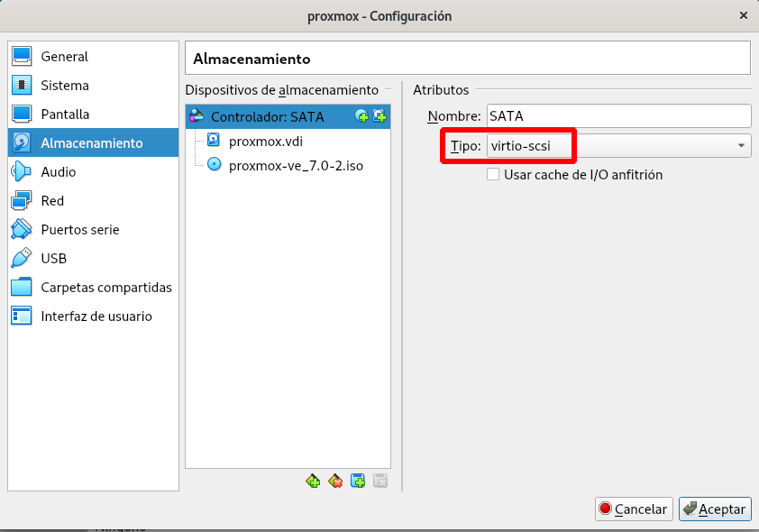Open the Carpetas compartidas section
Screen dimensions: 759x532
click(105, 288)
